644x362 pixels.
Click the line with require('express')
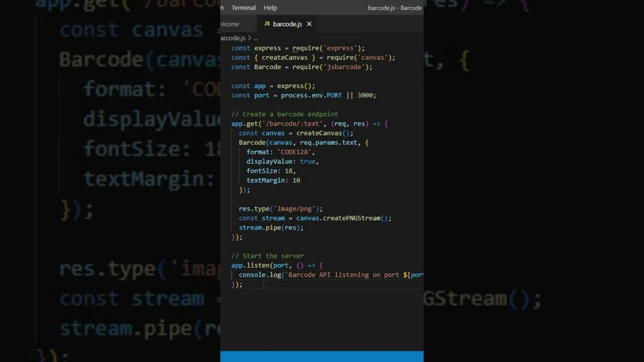tap(298, 48)
